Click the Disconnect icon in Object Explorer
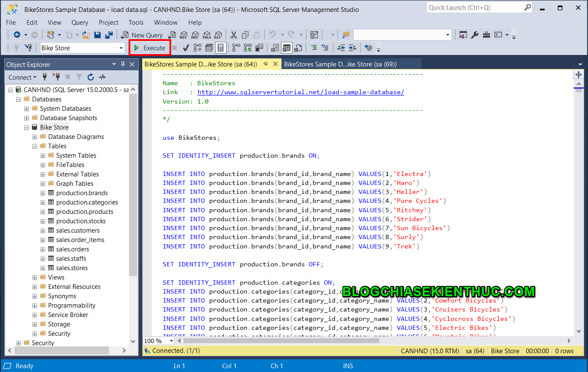 tap(57, 77)
